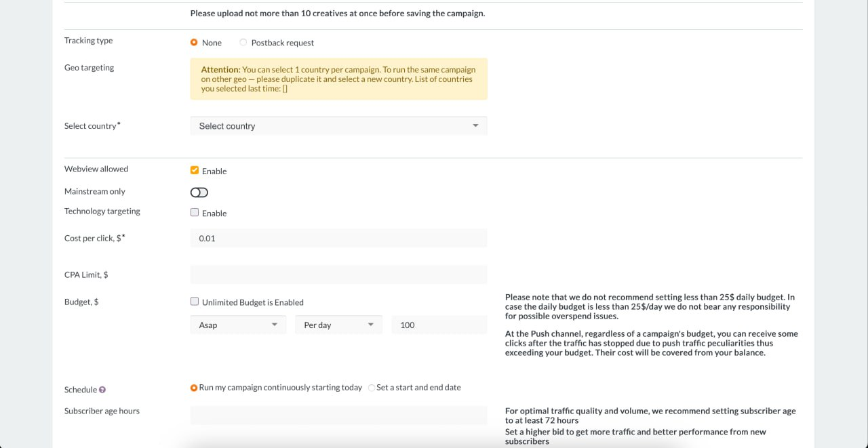Check Unlimited Budget is Enabled checkbox
The image size is (868, 448).
(x=195, y=302)
